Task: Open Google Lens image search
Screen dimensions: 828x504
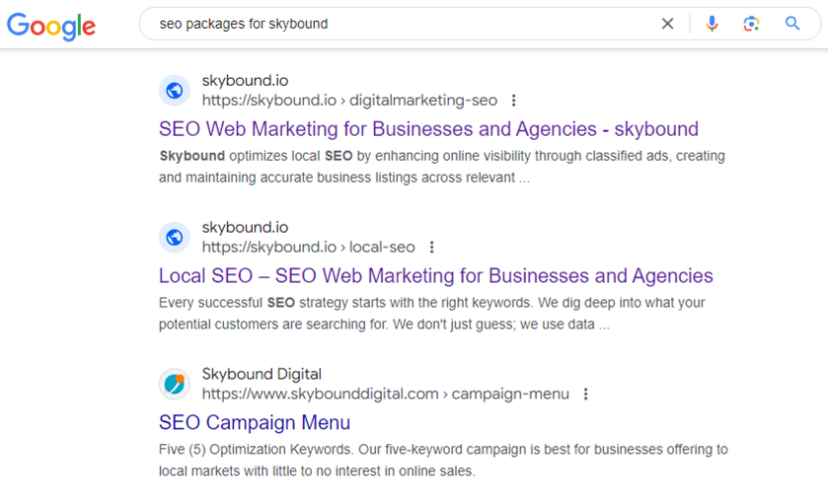Action: pos(751,24)
